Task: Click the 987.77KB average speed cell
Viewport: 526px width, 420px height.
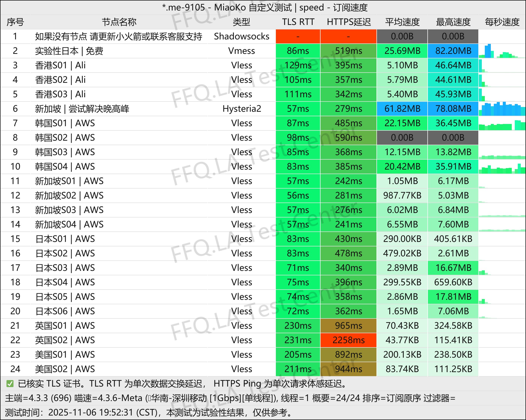Action: (402, 196)
